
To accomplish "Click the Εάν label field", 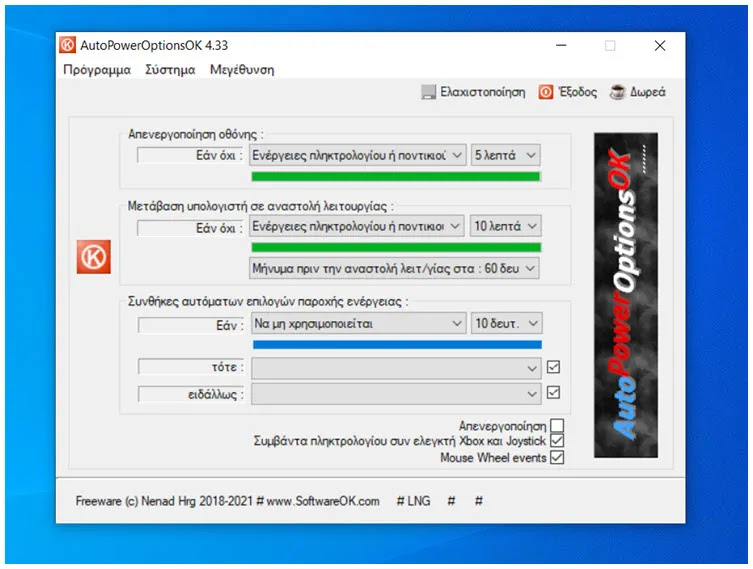I will tap(191, 326).
